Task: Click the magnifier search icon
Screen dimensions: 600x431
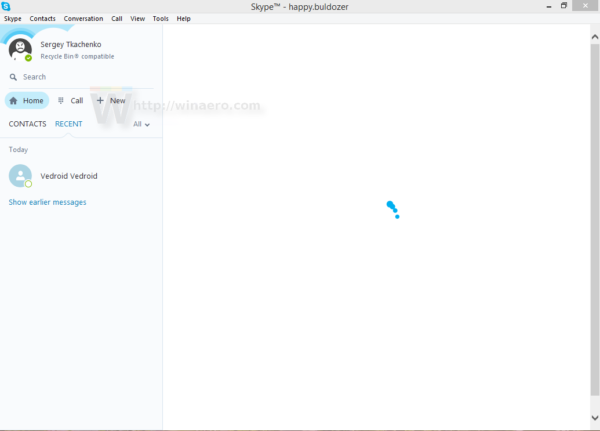Action: 13,77
